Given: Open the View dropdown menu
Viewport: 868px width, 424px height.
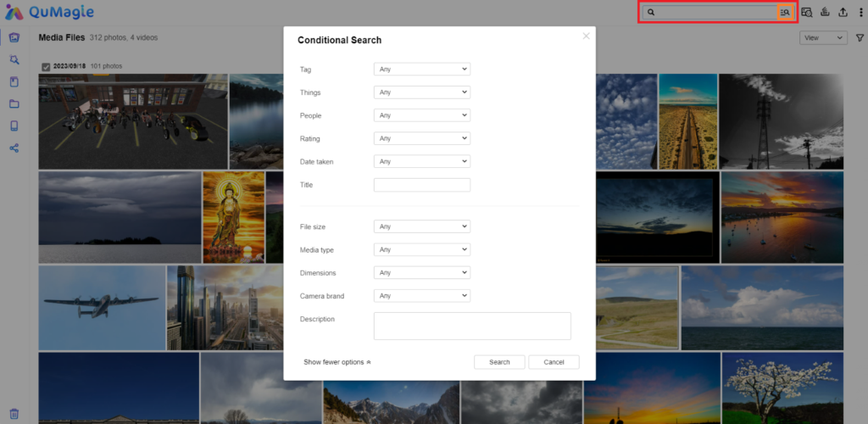Looking at the screenshot, I should point(823,38).
